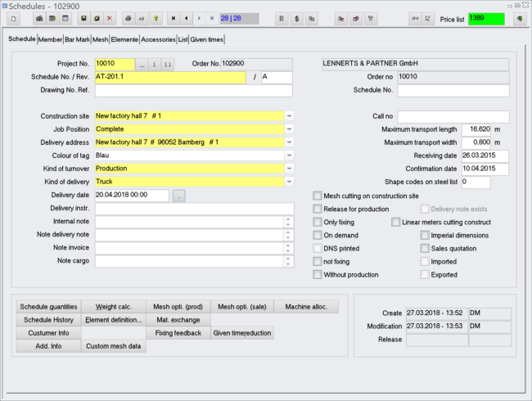Click the floppy disk save icon
The image size is (532, 401).
point(83,18)
